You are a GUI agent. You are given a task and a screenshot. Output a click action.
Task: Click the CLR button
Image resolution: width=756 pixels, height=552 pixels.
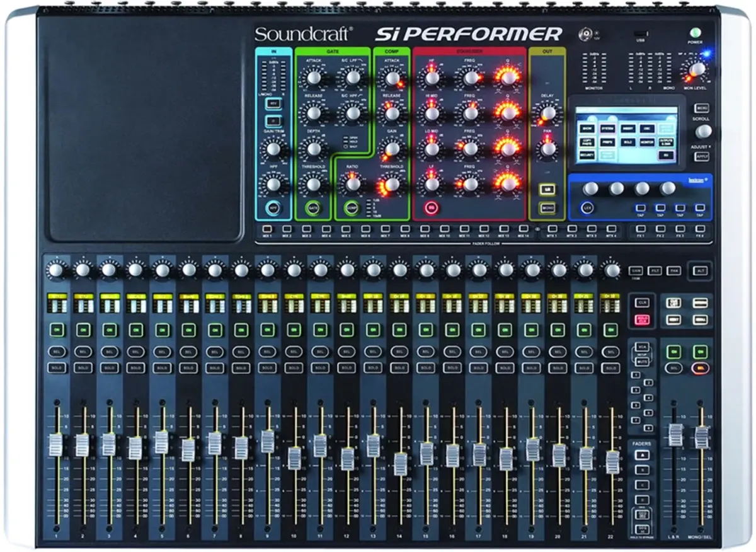[x=641, y=302]
